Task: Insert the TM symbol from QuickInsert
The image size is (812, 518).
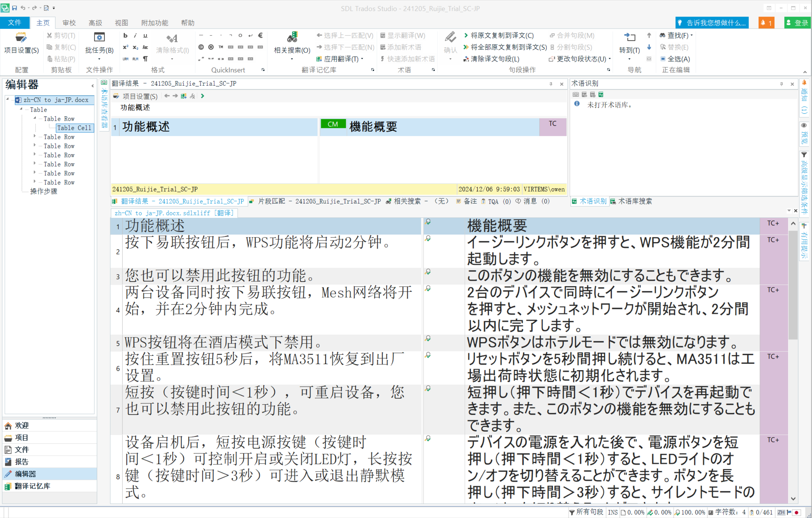Action: 221,47
